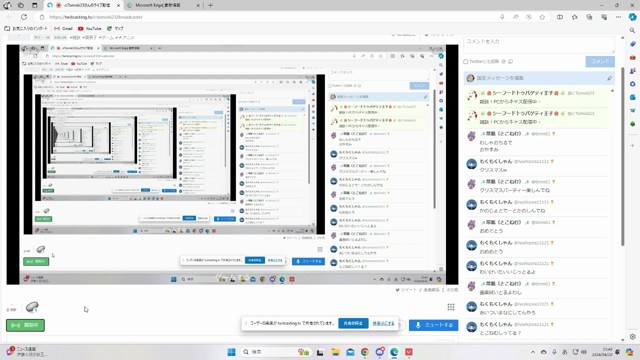Screen dimensions: 640x360
Task: Click the pencil icon to edit pinned message
Action: click(609, 78)
